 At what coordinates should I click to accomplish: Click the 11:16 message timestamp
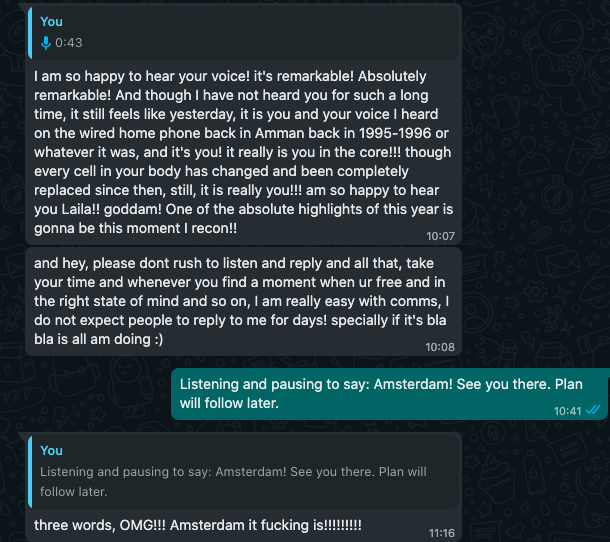[440, 534]
